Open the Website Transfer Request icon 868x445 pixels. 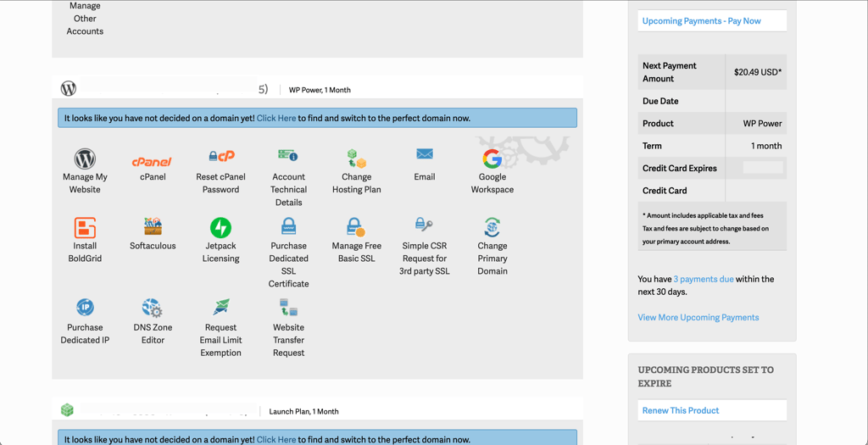pos(288,307)
